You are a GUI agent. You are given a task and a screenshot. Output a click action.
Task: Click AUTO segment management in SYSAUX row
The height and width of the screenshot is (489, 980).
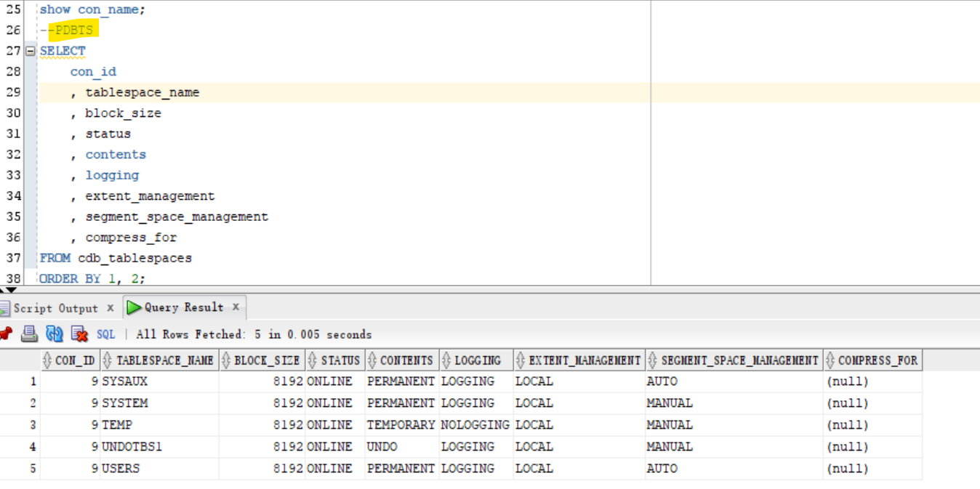coord(734,381)
